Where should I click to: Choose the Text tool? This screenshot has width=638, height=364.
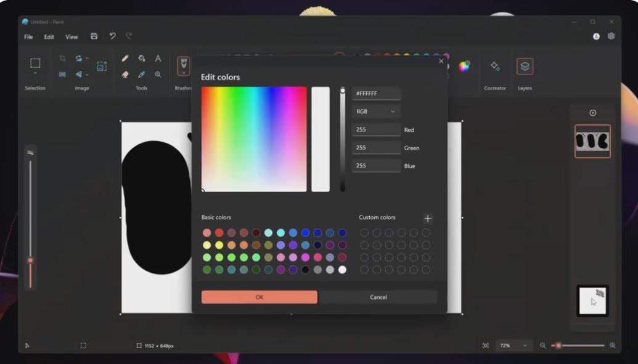(158, 59)
